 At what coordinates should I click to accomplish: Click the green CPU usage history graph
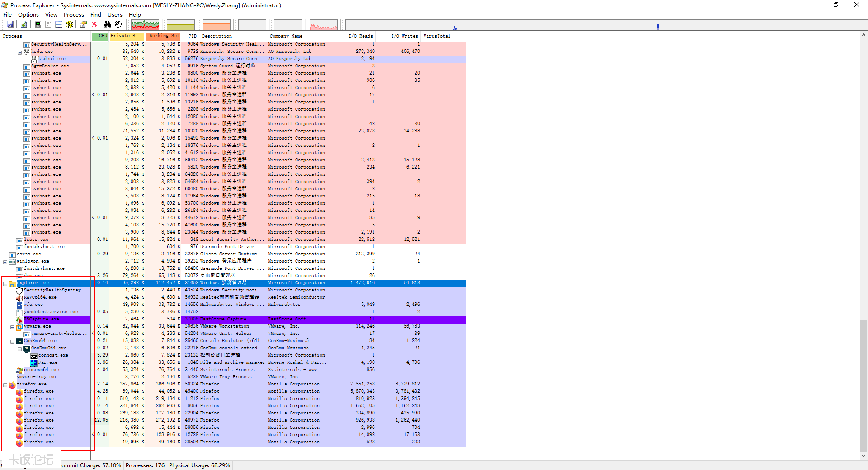pos(145,25)
